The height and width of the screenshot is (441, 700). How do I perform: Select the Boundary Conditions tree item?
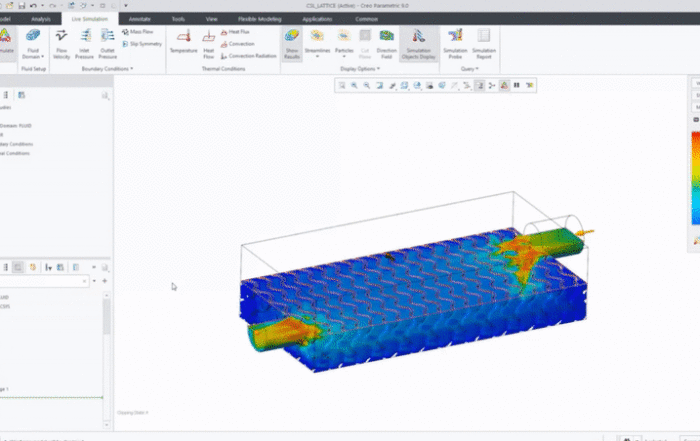[17, 144]
